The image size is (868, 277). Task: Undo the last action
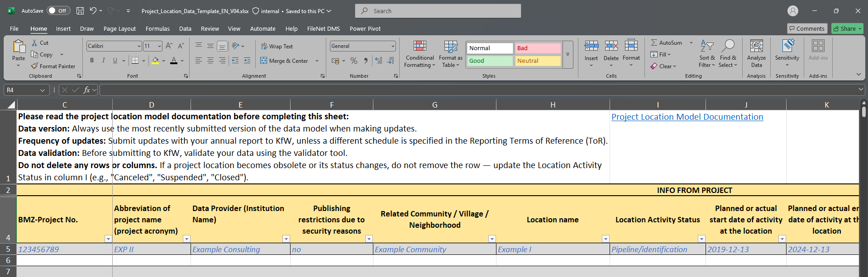pos(93,11)
